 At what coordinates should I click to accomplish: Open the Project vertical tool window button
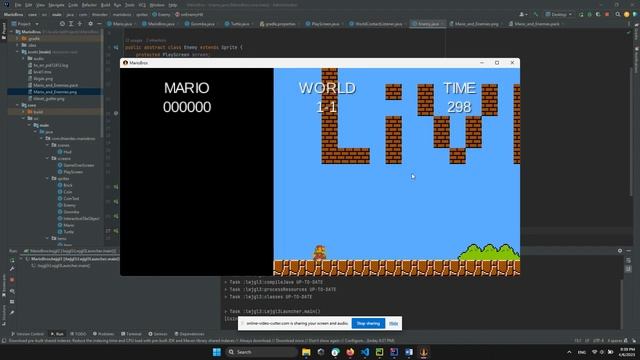point(4,31)
